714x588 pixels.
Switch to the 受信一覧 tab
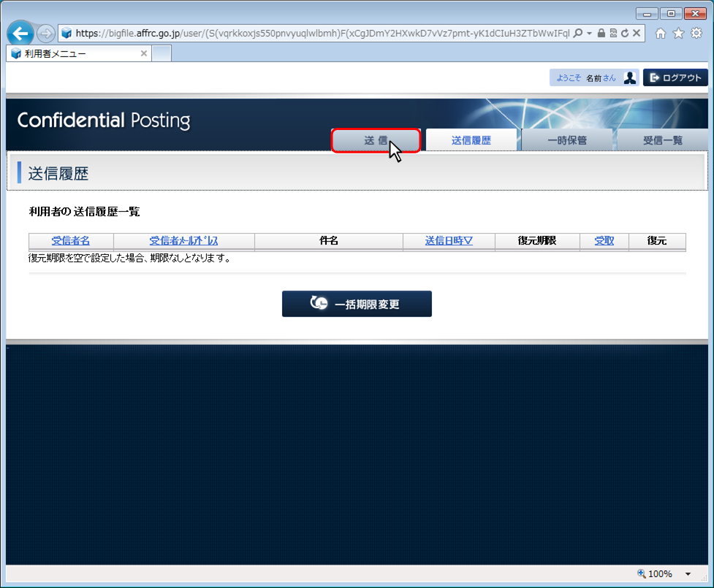pyautogui.click(x=662, y=140)
